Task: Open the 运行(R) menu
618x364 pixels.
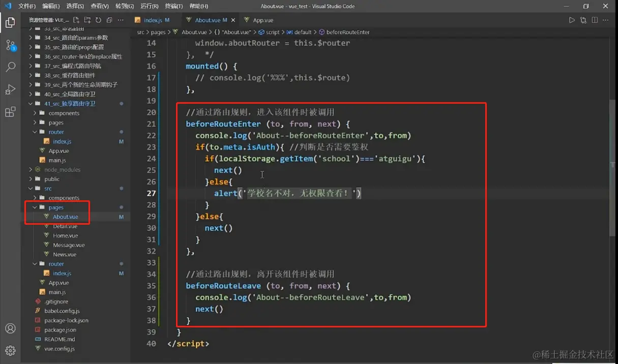Action: (x=149, y=6)
